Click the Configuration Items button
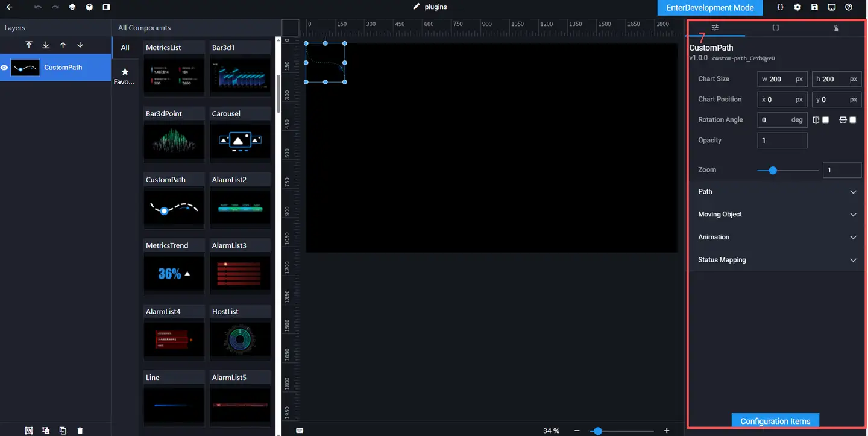This screenshot has height=436, width=868. coord(775,421)
